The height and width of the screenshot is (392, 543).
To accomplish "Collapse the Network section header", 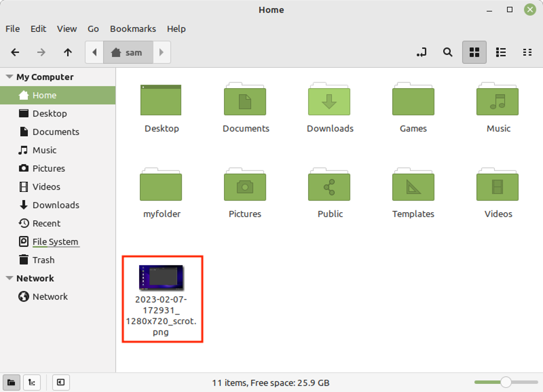I will (10, 278).
